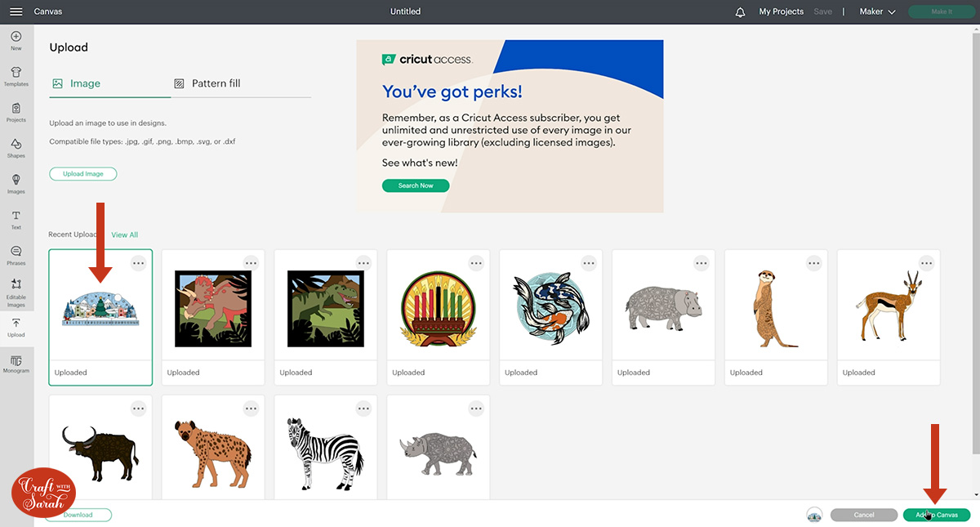Follow the View All link
Screen dimensions: 980x527
[x=124, y=235]
